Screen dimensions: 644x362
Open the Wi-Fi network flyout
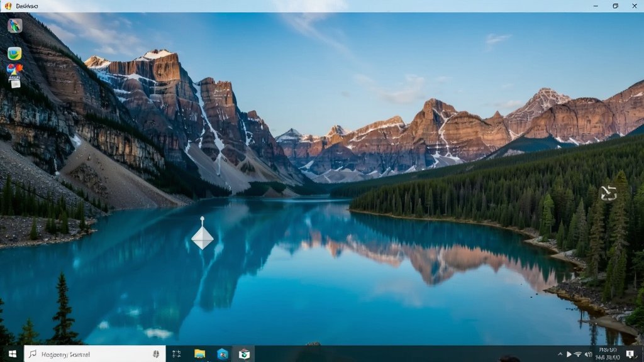pyautogui.click(x=578, y=354)
